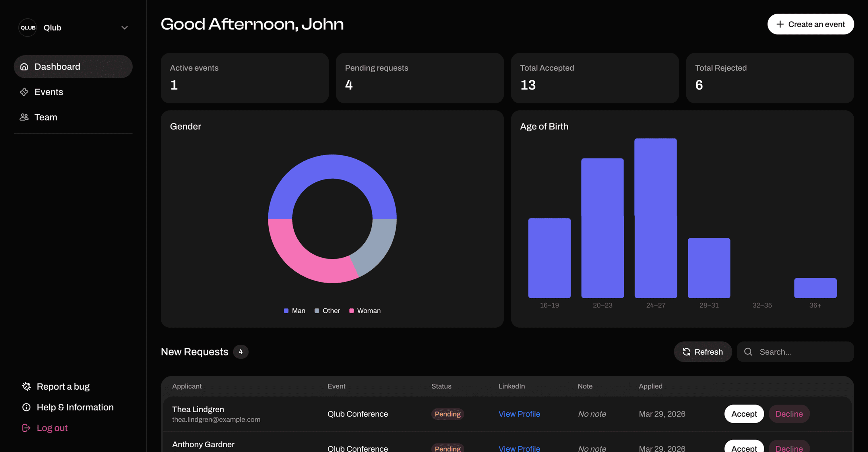The image size is (868, 452).
Task: Open the Team menu item
Action: pos(46,117)
